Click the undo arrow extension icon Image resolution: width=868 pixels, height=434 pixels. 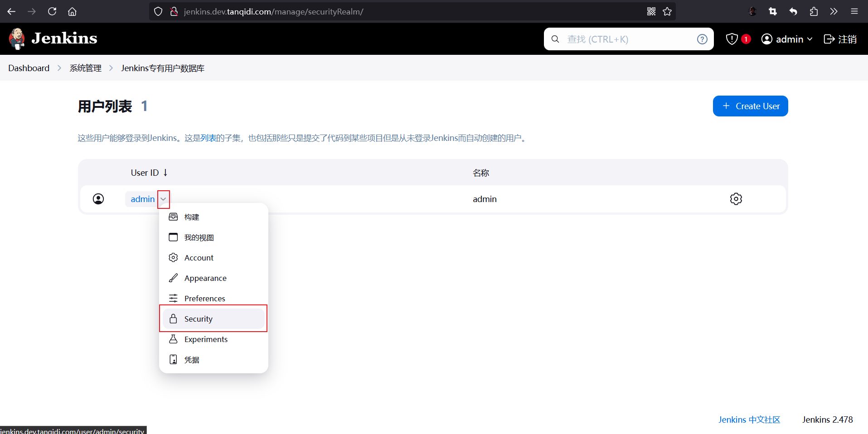[x=793, y=11]
